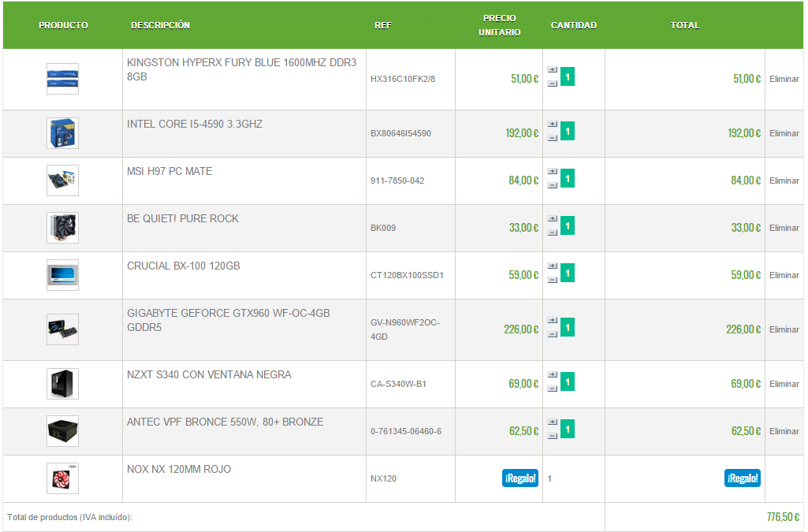Screen dimensions: 808x532
Task: Click the BE QUIET! PURE ROCK description
Action: point(182,219)
